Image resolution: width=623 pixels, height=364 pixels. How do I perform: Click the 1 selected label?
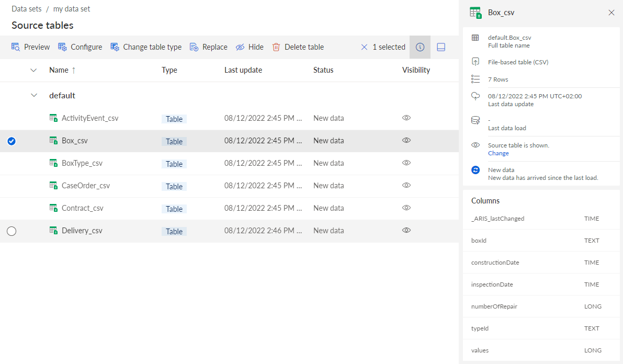(389, 47)
